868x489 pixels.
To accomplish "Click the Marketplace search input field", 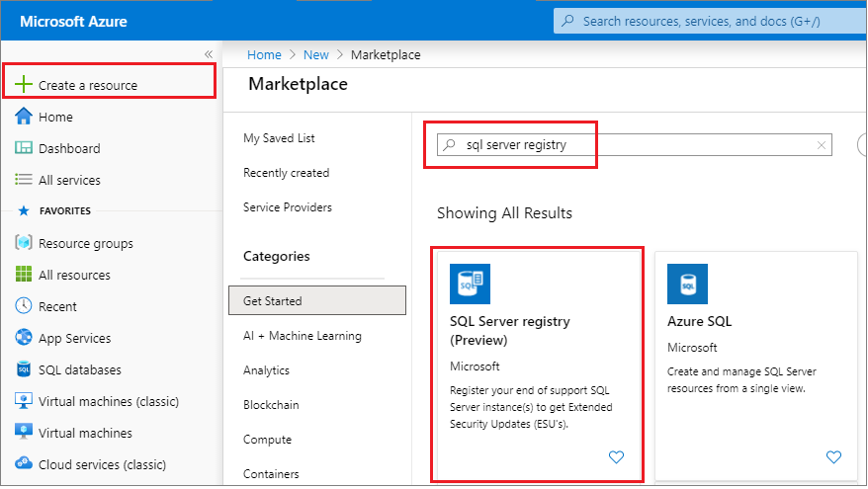I will pyautogui.click(x=635, y=144).
